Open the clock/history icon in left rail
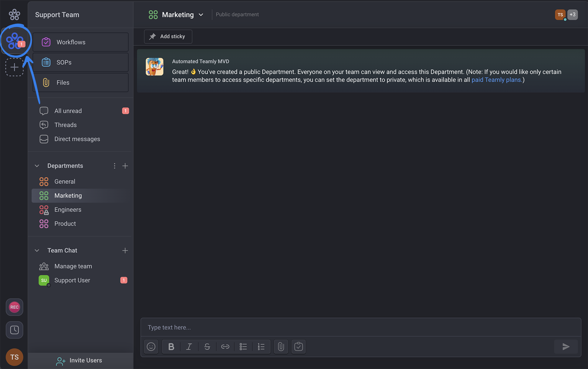The width and height of the screenshot is (588, 369). [x=14, y=330]
